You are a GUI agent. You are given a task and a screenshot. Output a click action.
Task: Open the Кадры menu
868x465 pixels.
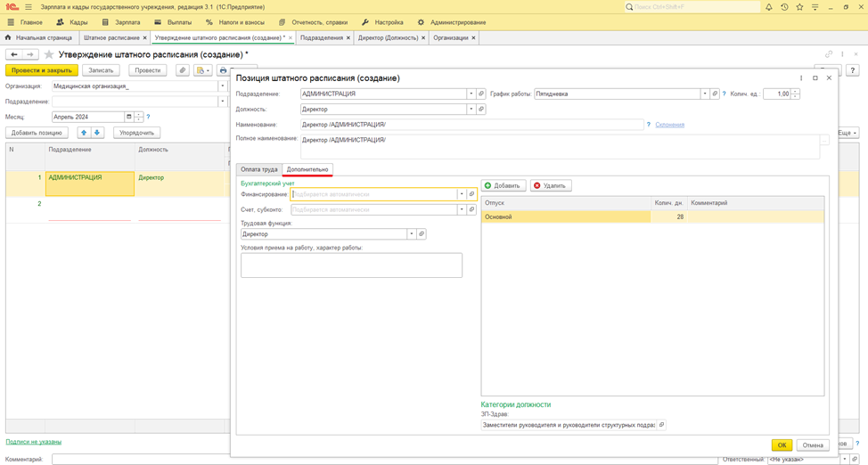click(72, 22)
